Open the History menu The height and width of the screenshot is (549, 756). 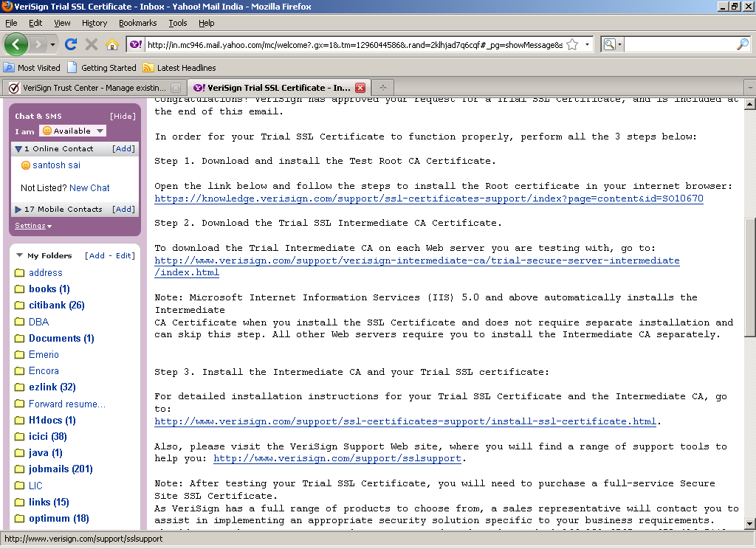coord(94,23)
